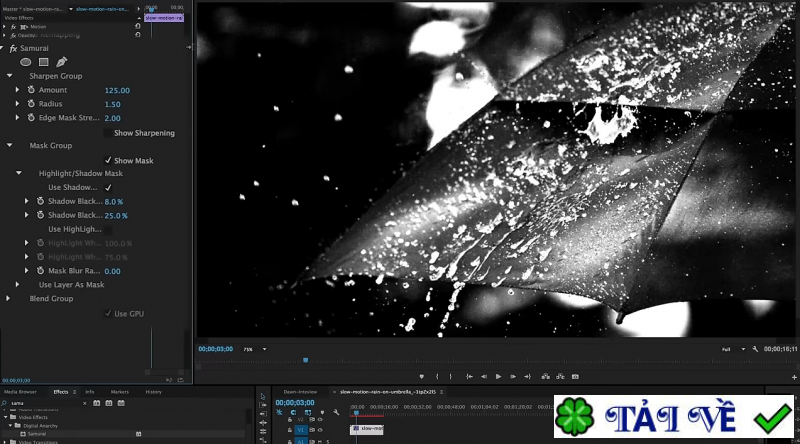Switch to the Media Browser tab
This screenshot has width=800, height=444.
click(x=21, y=392)
